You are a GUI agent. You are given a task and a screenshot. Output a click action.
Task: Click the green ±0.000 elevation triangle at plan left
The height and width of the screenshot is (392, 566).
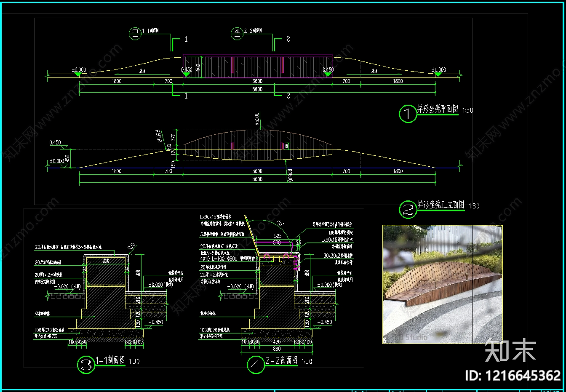tap(78, 75)
